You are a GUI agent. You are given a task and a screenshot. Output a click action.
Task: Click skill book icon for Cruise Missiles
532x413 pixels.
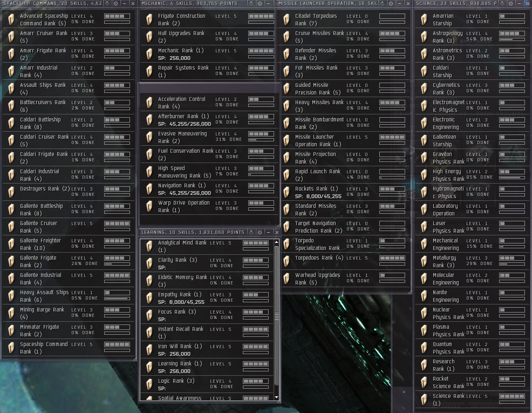tap(287, 37)
